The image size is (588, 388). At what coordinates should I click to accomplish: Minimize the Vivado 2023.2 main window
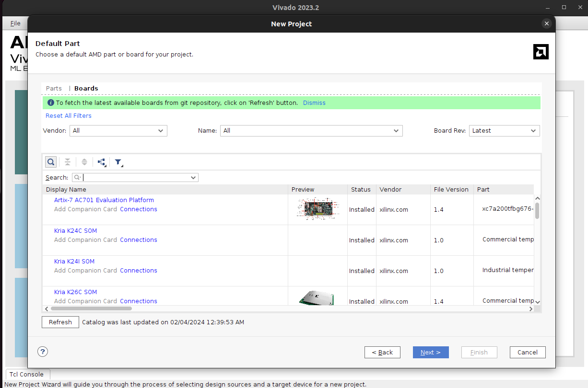click(x=549, y=7)
